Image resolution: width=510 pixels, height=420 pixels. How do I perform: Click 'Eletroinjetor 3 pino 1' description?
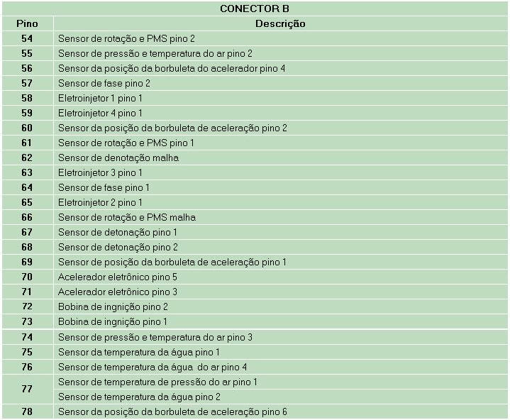click(100, 172)
